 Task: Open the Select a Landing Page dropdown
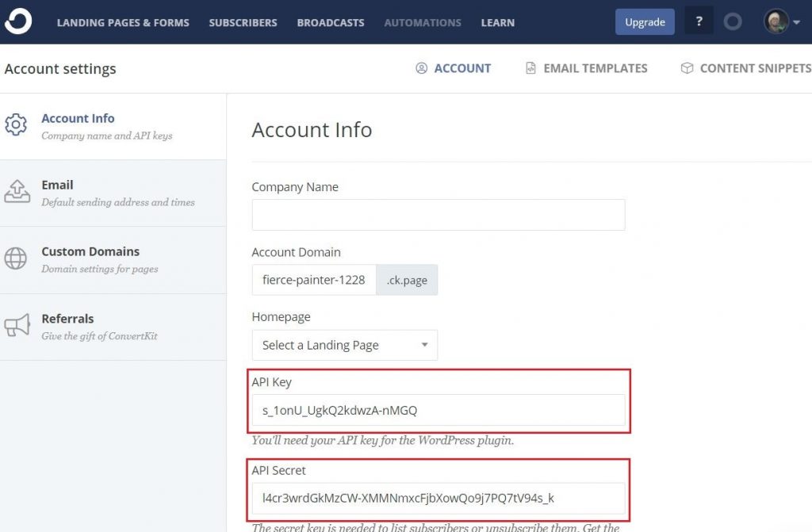point(344,345)
